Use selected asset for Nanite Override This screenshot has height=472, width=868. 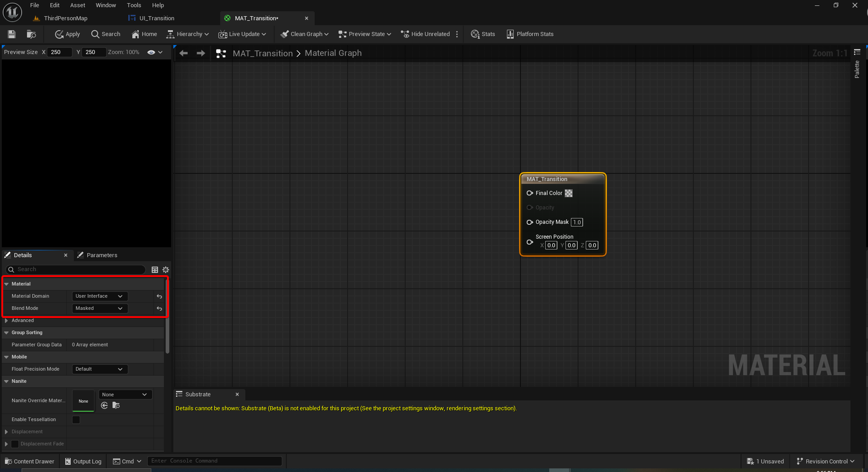click(104, 406)
